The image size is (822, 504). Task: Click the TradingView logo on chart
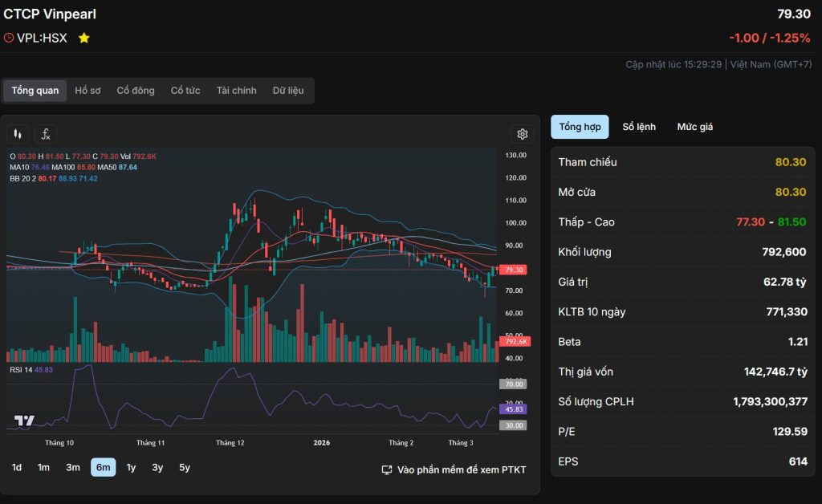(24, 421)
